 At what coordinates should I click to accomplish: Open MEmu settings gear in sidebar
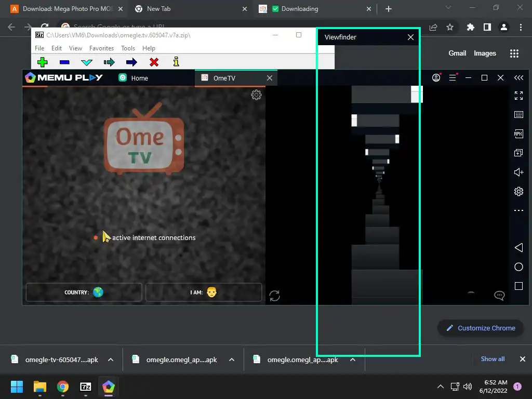[x=518, y=191]
